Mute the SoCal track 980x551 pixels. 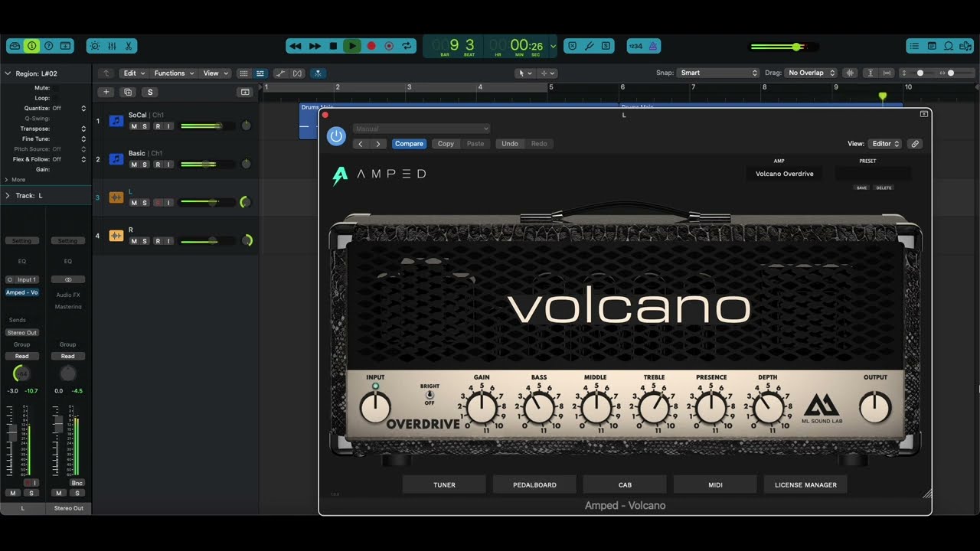tap(134, 126)
